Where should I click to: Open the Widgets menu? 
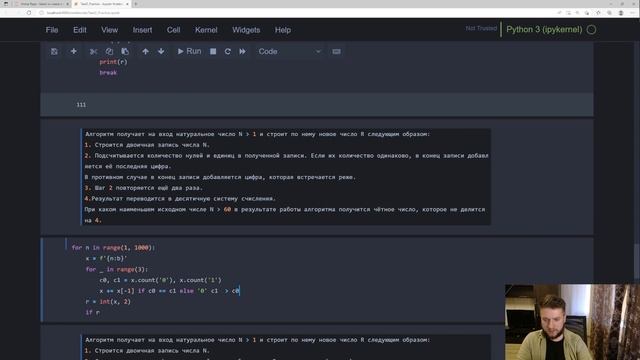coord(246,30)
